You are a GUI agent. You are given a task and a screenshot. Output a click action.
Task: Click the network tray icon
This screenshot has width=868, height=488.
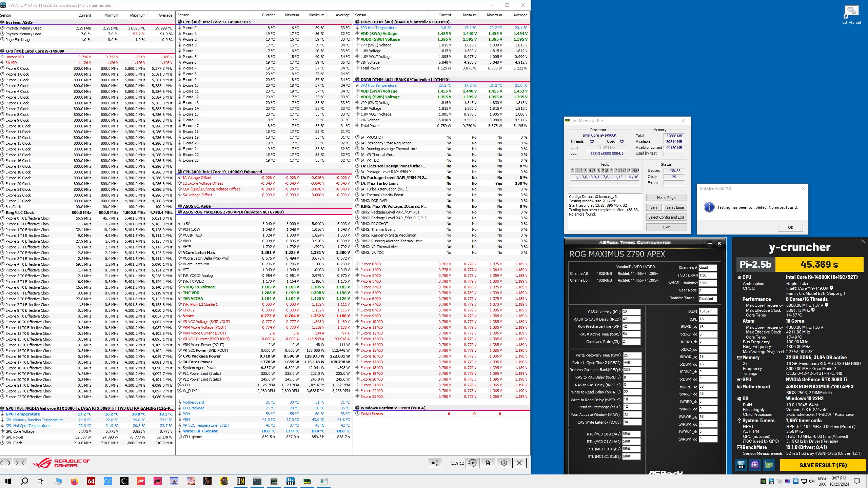click(x=804, y=481)
